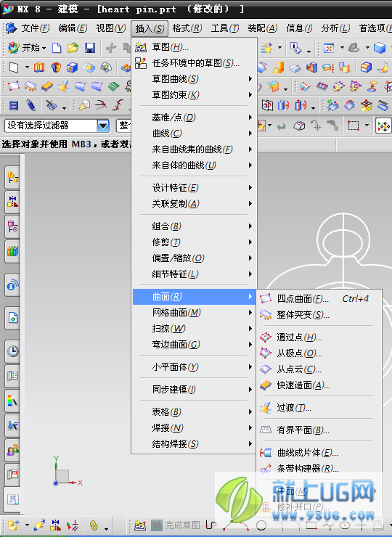Click the 开始 start button

27,48
